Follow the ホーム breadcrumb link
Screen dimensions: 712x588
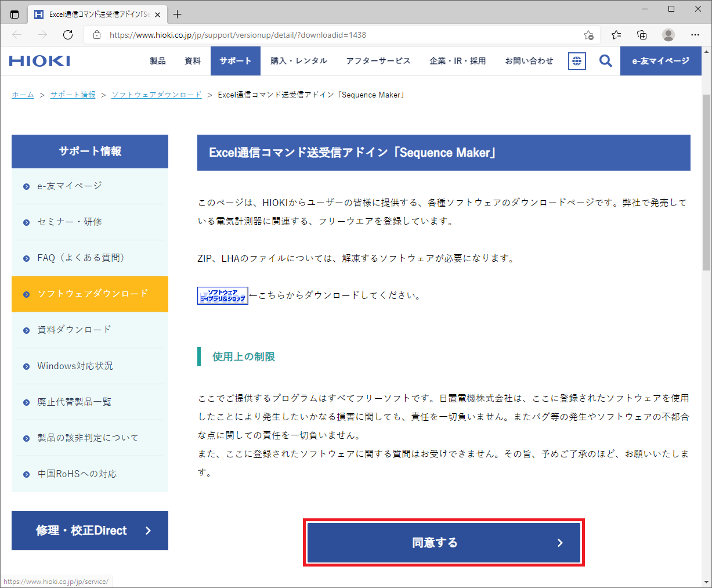point(23,95)
